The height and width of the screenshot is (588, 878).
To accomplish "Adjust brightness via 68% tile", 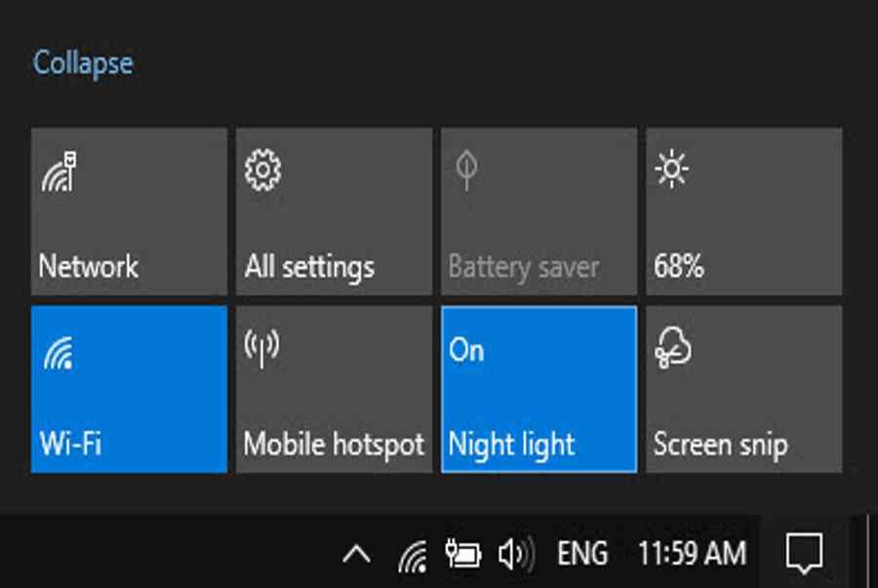I will click(744, 211).
